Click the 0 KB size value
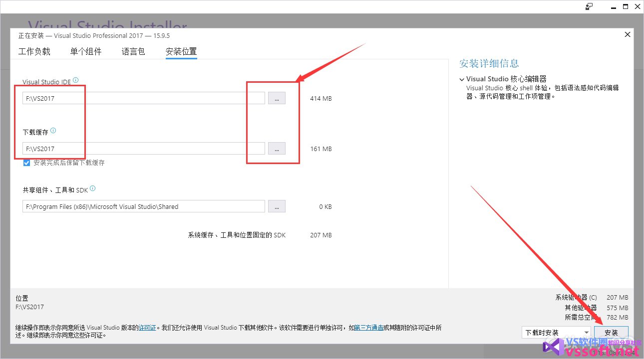This screenshot has height=359, width=644. point(325,206)
